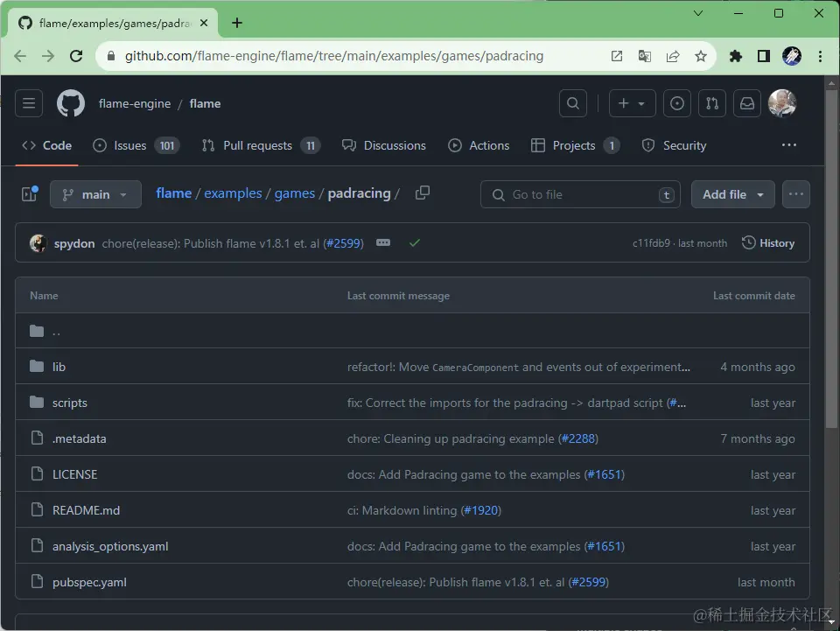840x631 pixels.
Task: Focus the Go to file search field
Action: coord(580,194)
